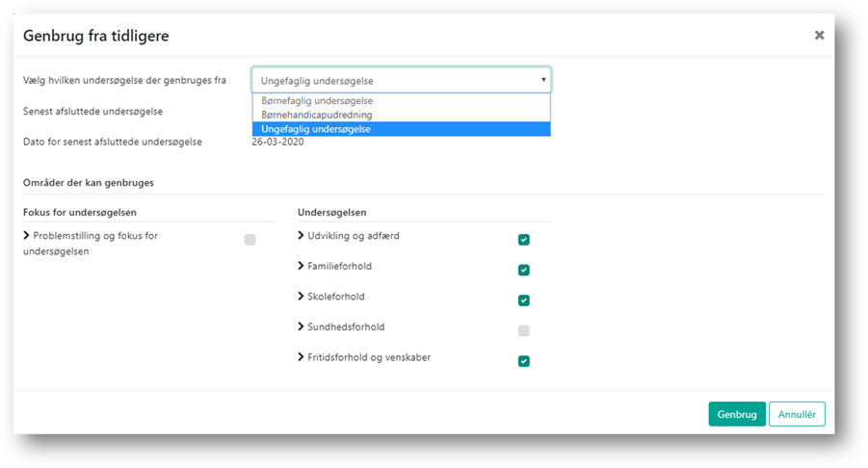Screen dimensions: 868x468
Task: Expand Fritidsforhold og venskaber chevron
Action: (x=301, y=357)
